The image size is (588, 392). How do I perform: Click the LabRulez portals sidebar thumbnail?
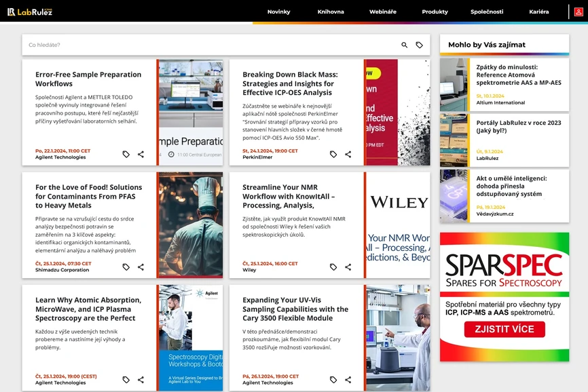(x=454, y=140)
